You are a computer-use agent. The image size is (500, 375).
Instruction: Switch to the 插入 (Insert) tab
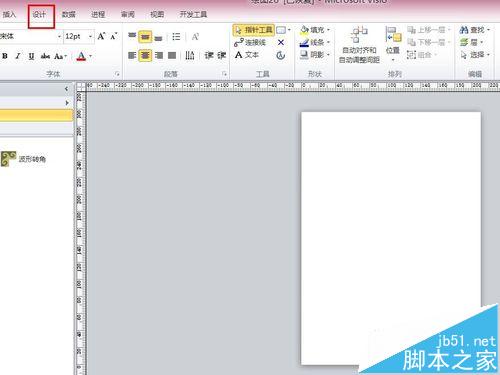point(9,15)
